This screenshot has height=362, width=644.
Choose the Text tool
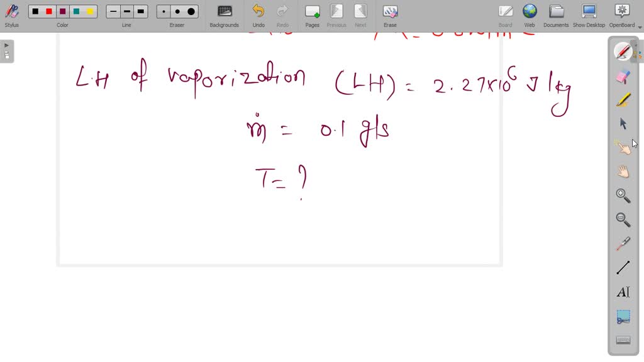coord(622,291)
